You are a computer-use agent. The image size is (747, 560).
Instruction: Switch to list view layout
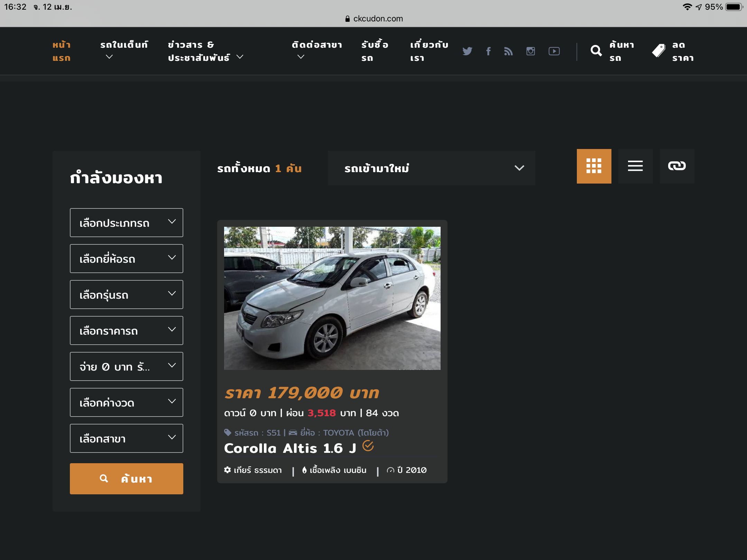[635, 166]
